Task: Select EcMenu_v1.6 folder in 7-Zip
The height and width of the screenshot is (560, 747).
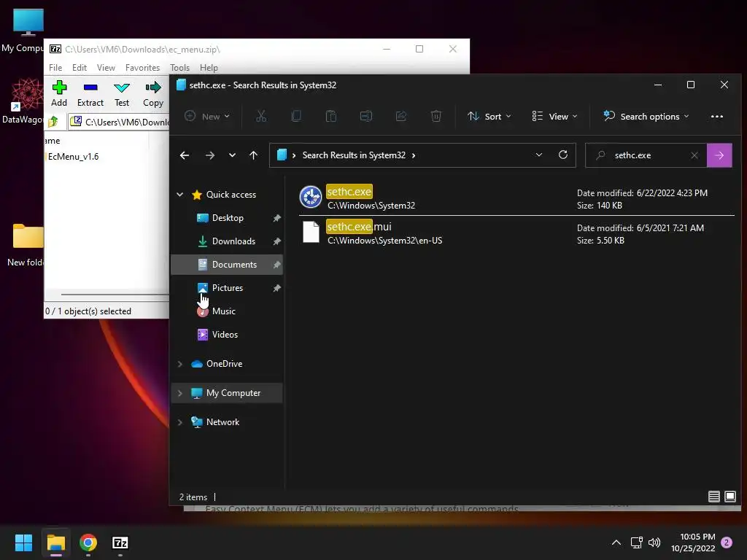Action: [74, 156]
